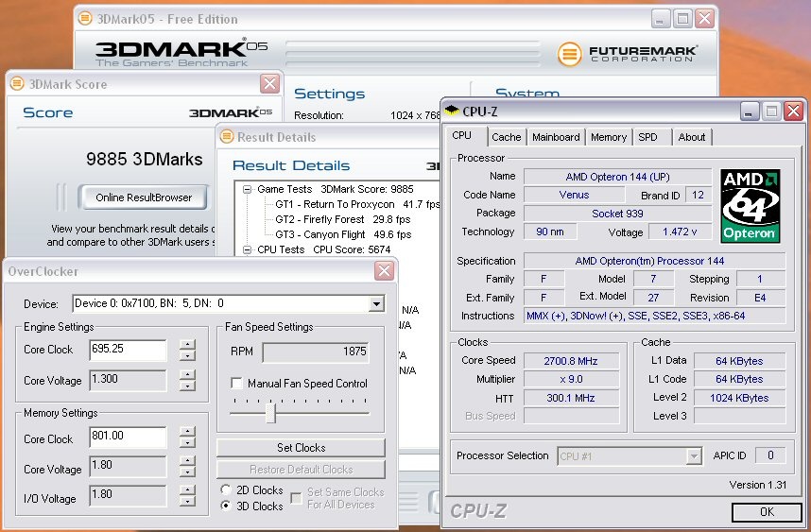This screenshot has height=532, width=811.
Task: Open the Device dropdown in OverClocker
Action: [x=376, y=303]
